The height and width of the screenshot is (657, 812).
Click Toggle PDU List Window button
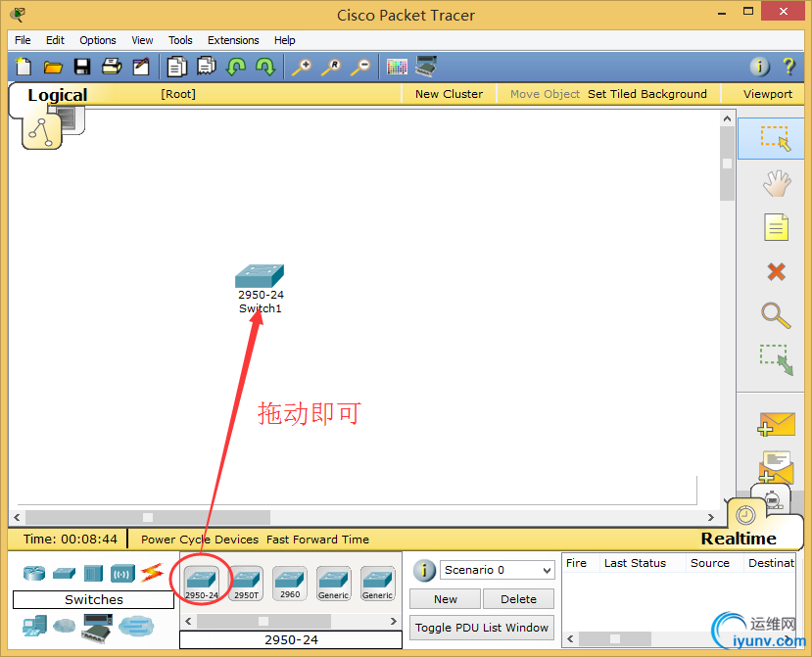point(482,628)
